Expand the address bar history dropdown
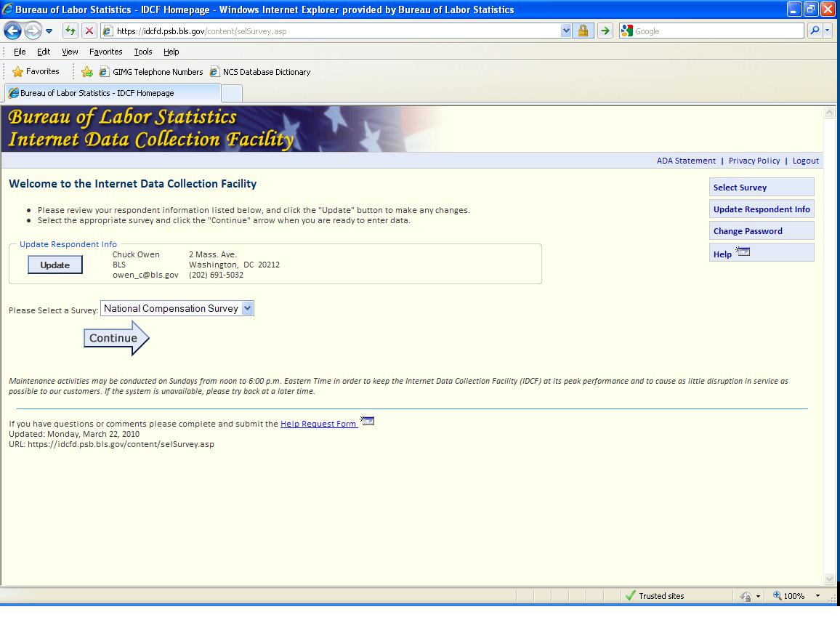 coord(566,31)
